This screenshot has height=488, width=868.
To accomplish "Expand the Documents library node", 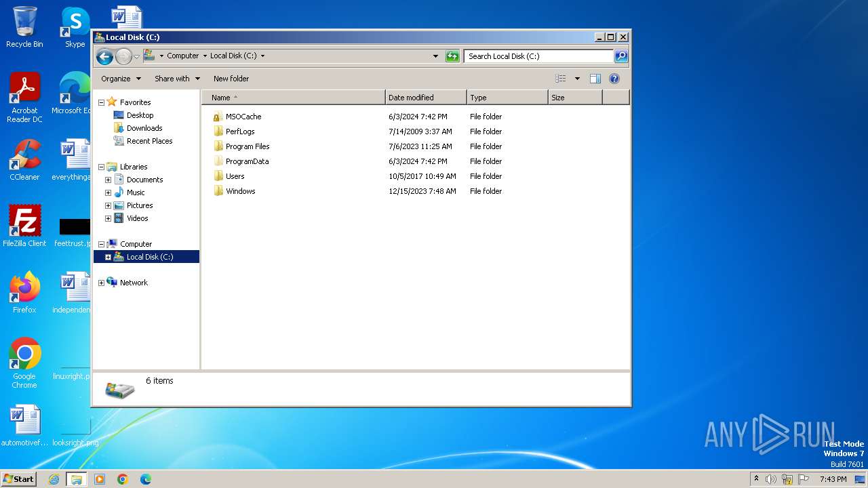I will [108, 180].
